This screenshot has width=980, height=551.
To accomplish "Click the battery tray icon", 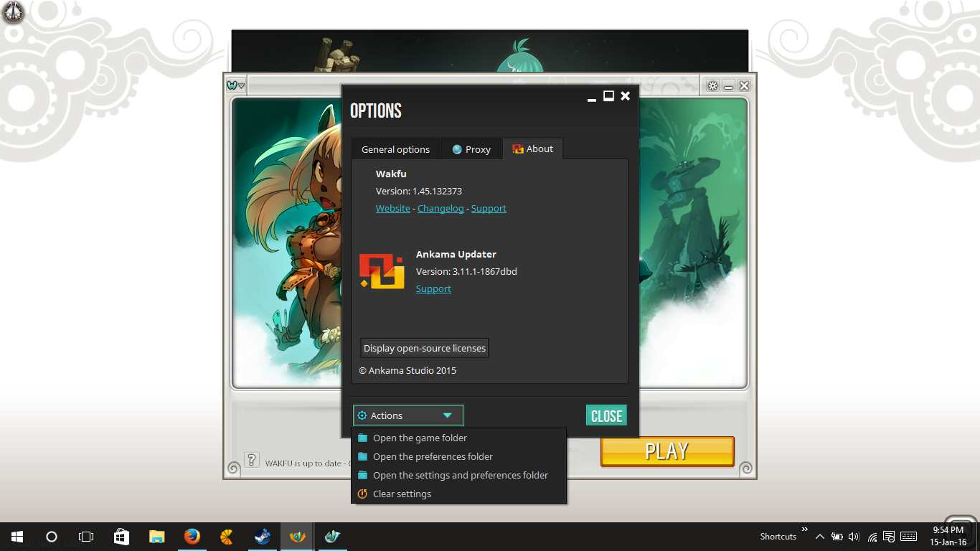I will [837, 537].
